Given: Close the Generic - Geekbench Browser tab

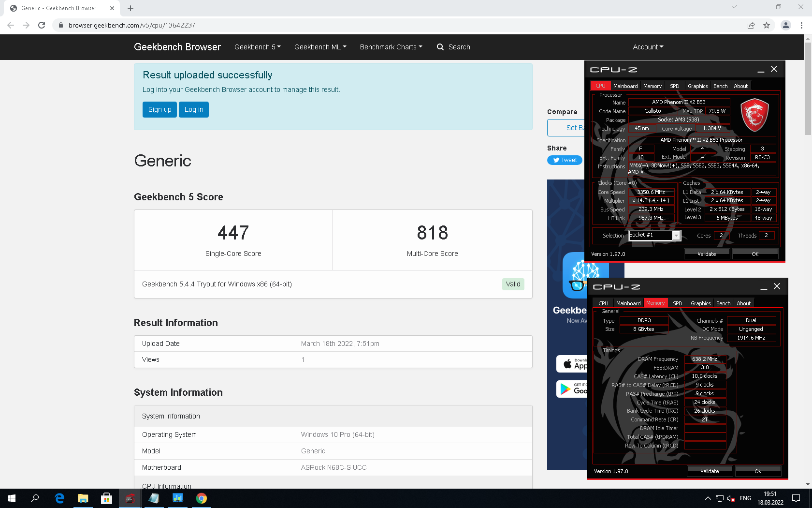Looking at the screenshot, I should [112, 8].
